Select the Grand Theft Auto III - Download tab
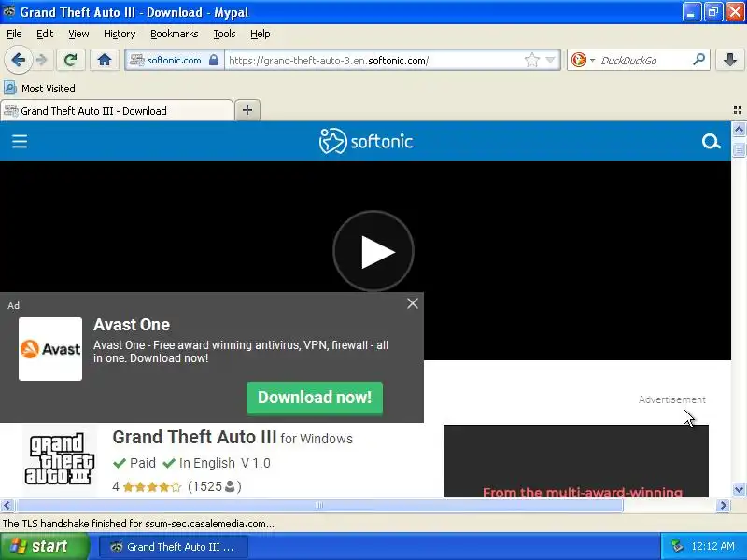This screenshot has height=560, width=747. pos(117,110)
